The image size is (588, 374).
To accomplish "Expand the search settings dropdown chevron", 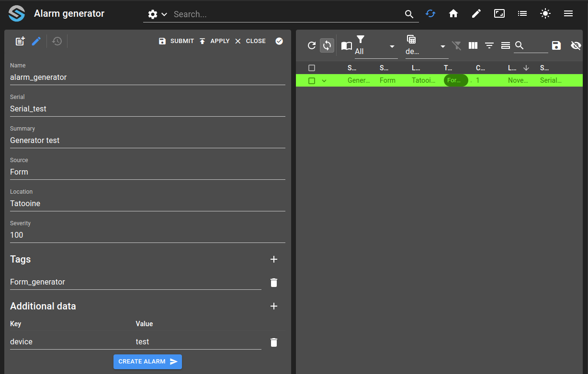I will (x=164, y=14).
